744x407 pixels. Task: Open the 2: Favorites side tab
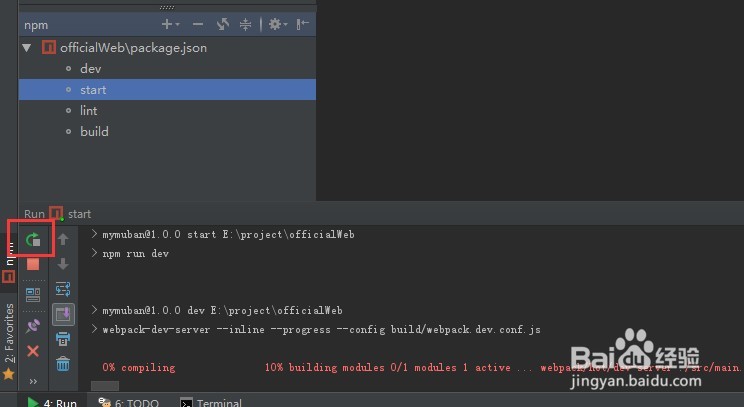[9, 342]
